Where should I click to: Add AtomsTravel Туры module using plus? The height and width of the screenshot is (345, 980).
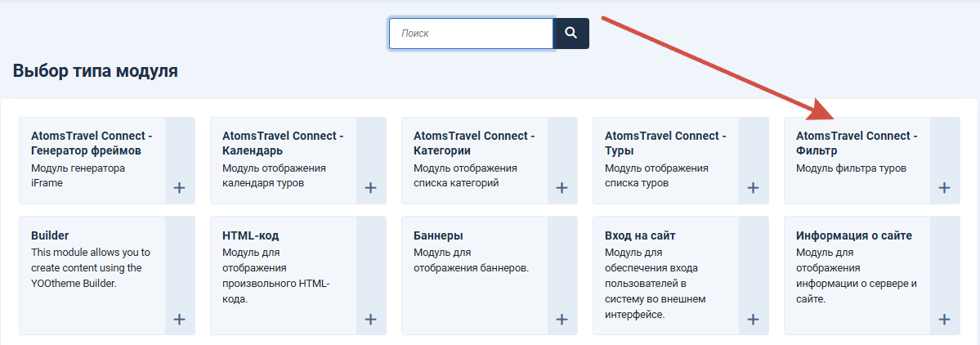[x=753, y=187]
